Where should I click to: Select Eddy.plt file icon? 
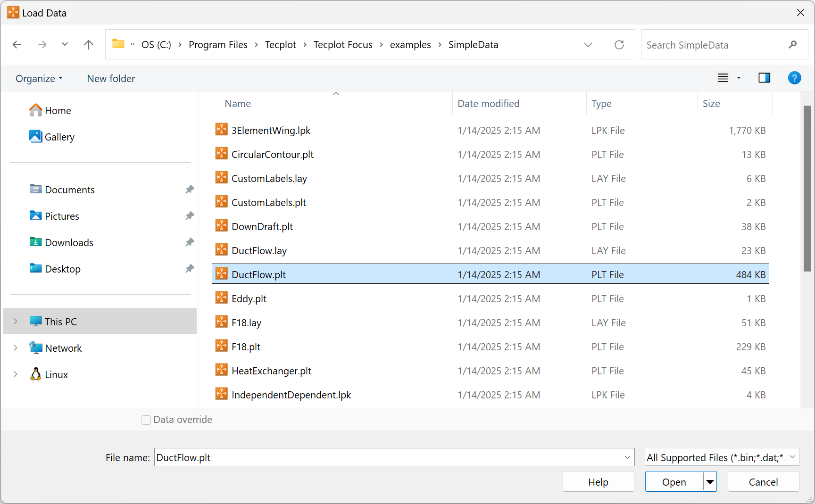[221, 297]
